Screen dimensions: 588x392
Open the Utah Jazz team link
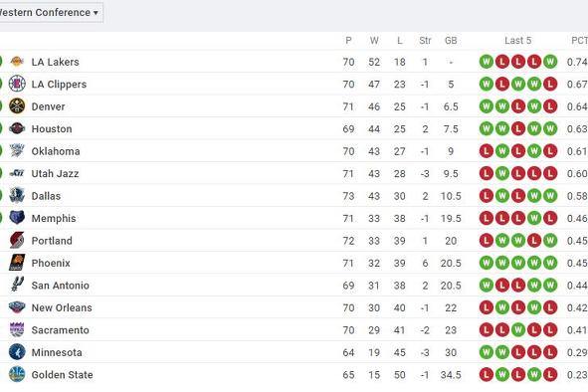[x=55, y=174]
